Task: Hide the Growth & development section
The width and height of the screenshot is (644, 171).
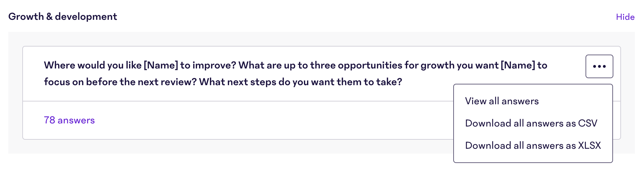Action: tap(625, 17)
